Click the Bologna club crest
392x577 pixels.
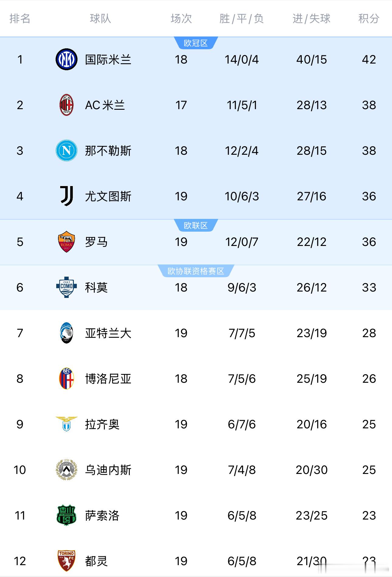point(66,379)
